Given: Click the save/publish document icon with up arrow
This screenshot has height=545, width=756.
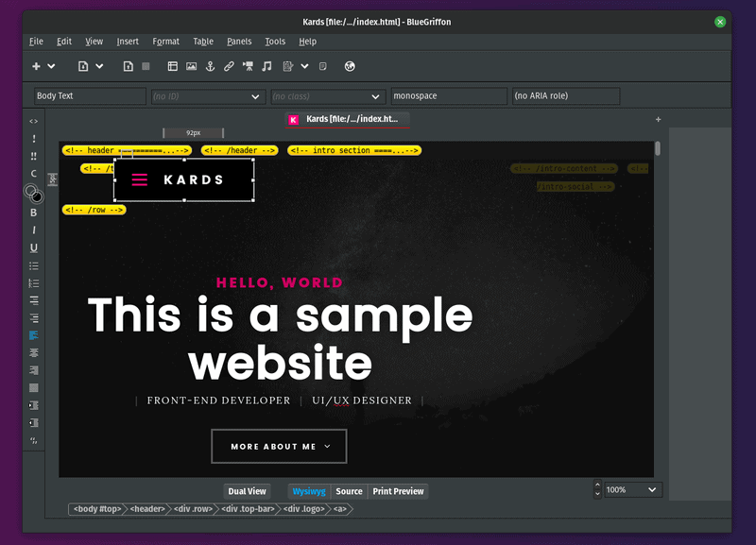Looking at the screenshot, I should click(x=128, y=66).
